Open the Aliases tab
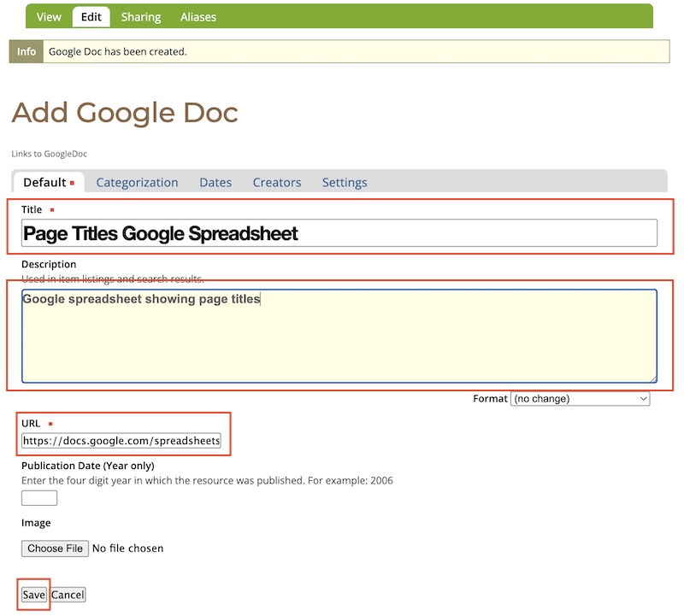 tap(198, 16)
